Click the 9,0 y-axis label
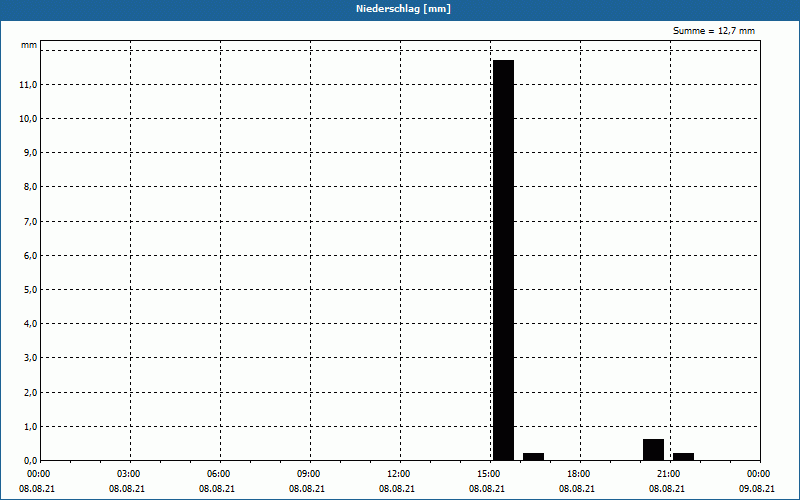 point(30,153)
